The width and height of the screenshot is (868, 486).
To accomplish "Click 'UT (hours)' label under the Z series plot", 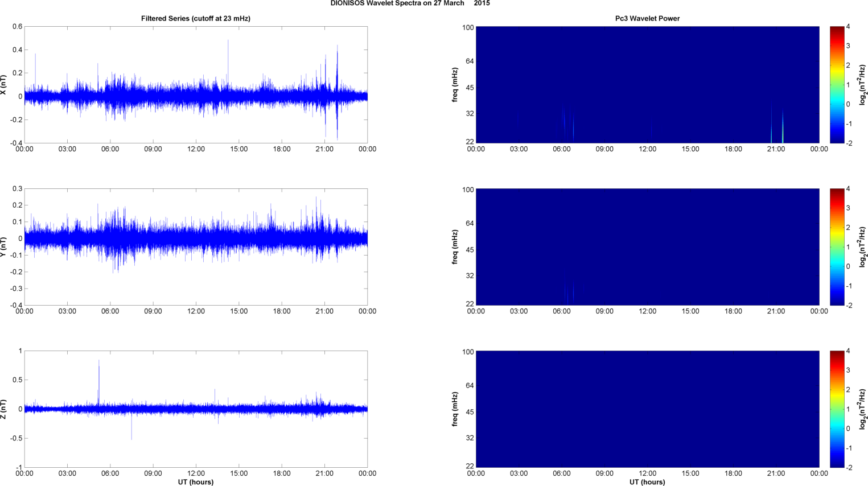I will click(x=196, y=482).
